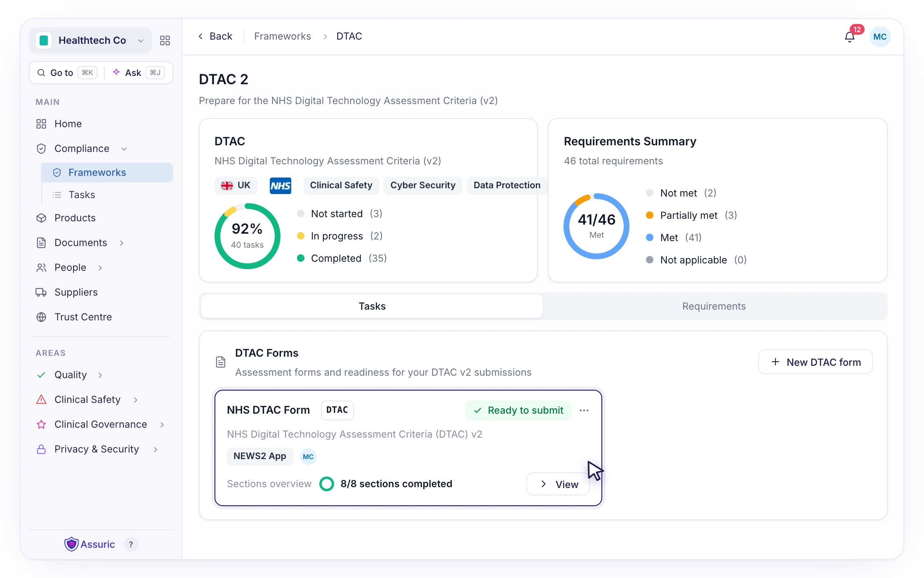Screen dimensions: 924x578
Task: Click the Assuric shield logo
Action: point(71,544)
